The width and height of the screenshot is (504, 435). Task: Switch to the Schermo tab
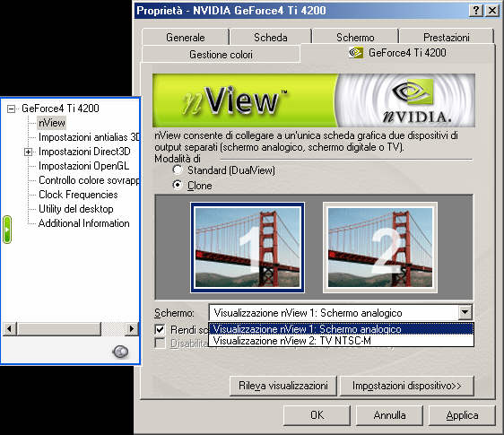coord(355,38)
